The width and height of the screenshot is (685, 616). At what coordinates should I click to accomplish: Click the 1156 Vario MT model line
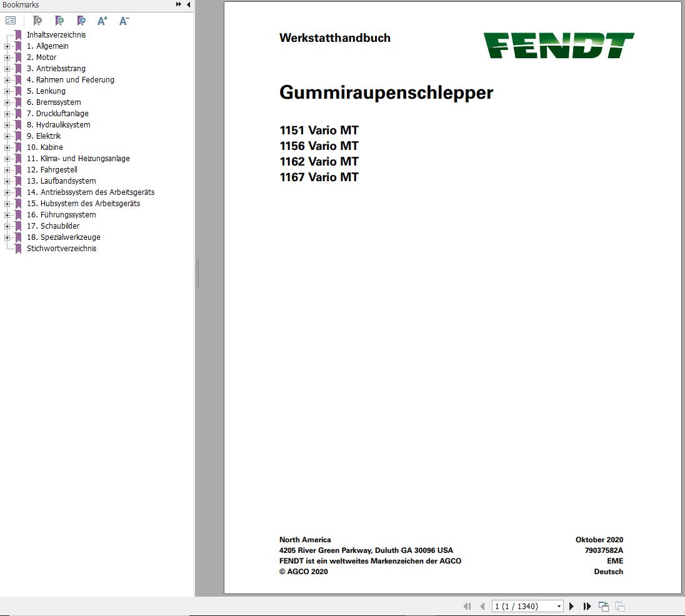(319, 146)
